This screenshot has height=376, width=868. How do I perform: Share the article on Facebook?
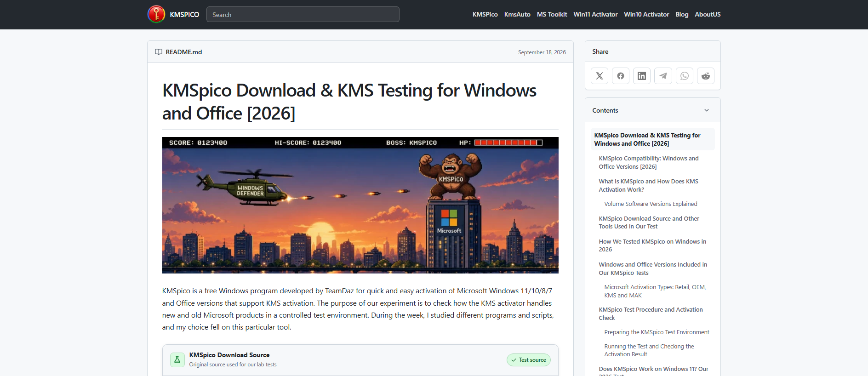pos(621,76)
